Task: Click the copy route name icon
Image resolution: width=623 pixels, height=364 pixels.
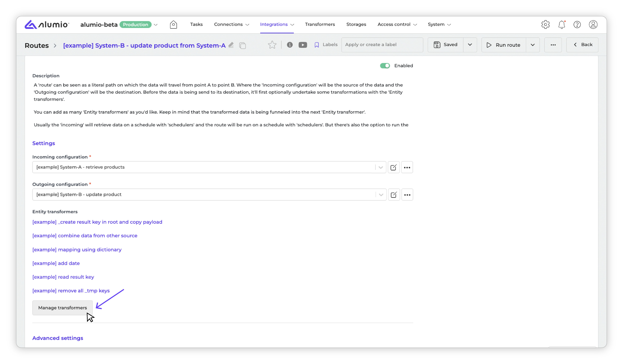Action: pyautogui.click(x=243, y=45)
